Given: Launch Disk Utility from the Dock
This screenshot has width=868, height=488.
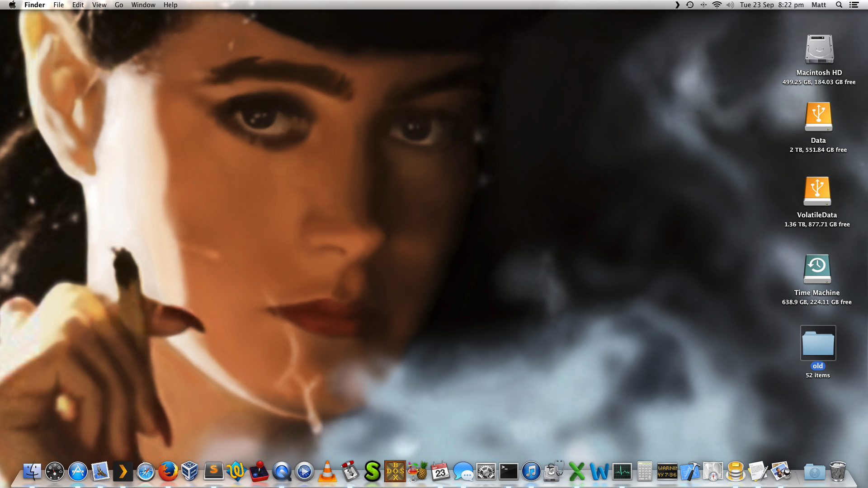Looking at the screenshot, I should click(554, 472).
